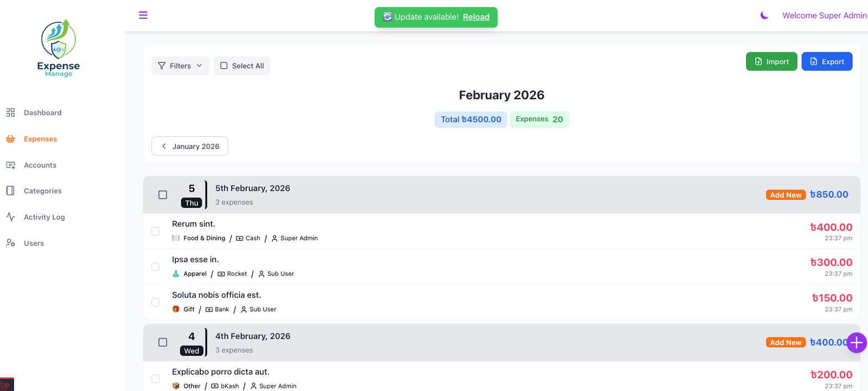
Task: Open Categories in the sidebar
Action: (x=42, y=191)
